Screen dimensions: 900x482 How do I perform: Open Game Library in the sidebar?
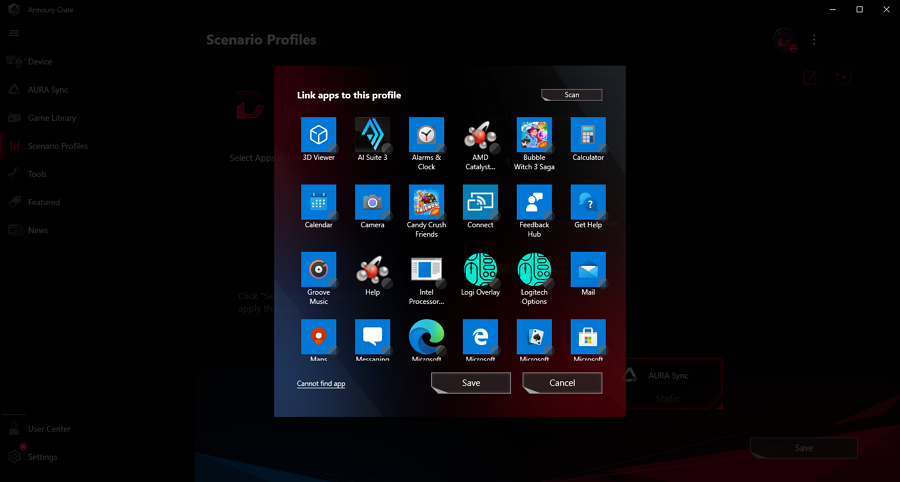pyautogui.click(x=52, y=118)
